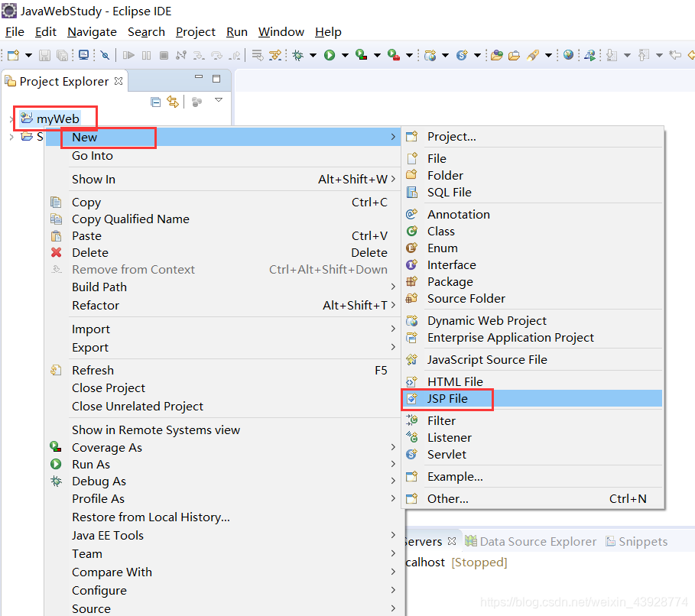The width and height of the screenshot is (695, 616).
Task: Click the New Servlet toolbar icon
Action: 462,55
